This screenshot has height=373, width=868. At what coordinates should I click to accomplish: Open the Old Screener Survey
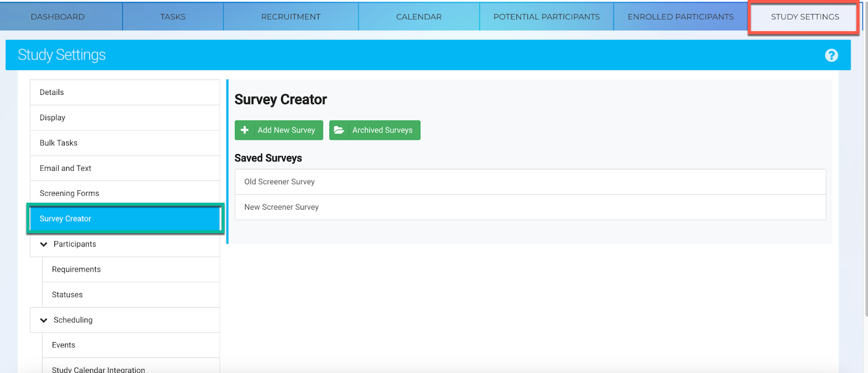[x=279, y=182]
